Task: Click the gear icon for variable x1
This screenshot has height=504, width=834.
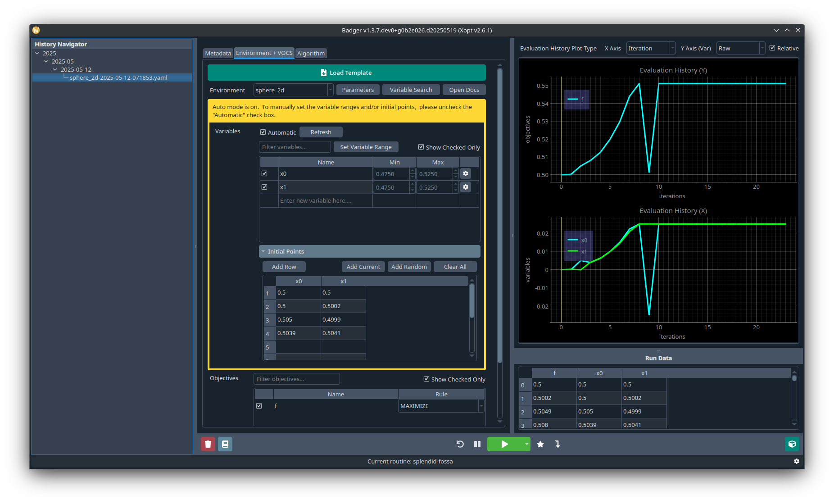Action: click(x=466, y=187)
